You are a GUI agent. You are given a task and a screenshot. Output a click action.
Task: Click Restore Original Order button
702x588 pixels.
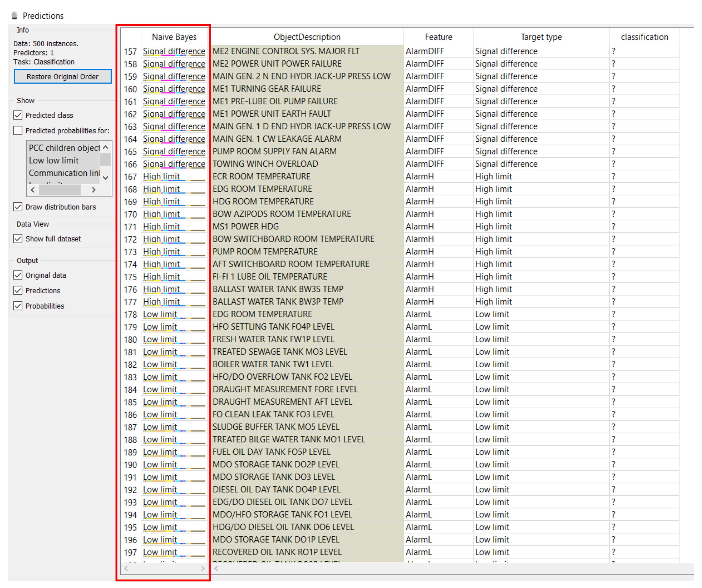[x=63, y=77]
